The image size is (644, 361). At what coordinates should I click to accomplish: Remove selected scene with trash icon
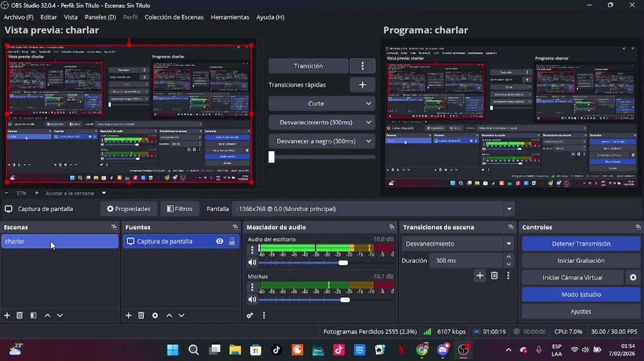point(20,315)
